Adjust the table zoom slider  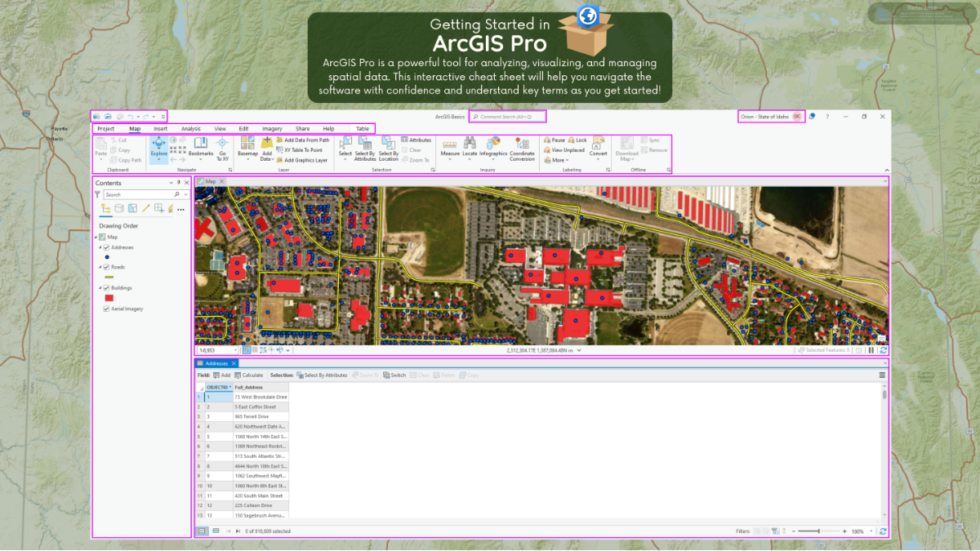tap(819, 531)
